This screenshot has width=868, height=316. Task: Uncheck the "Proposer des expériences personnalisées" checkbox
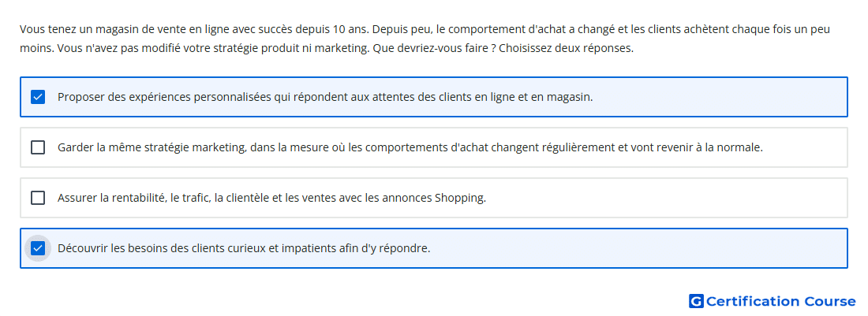(x=38, y=97)
